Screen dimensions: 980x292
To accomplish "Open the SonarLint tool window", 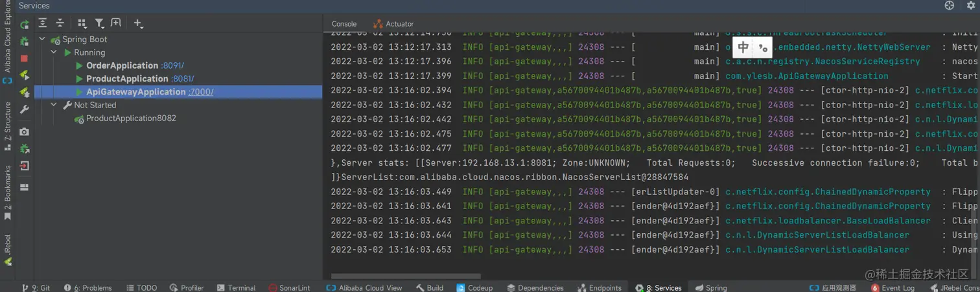I will point(289,287).
